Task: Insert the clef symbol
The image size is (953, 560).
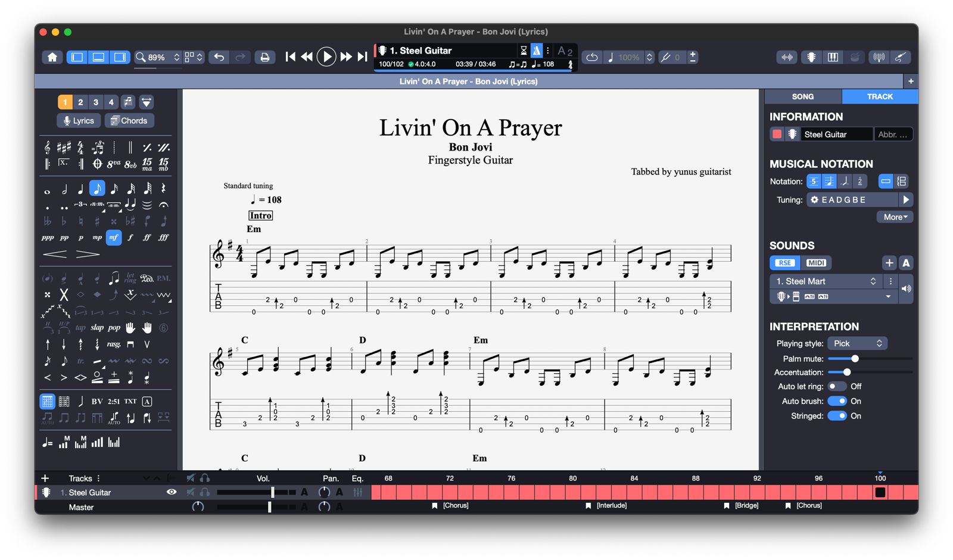Action: (x=47, y=147)
